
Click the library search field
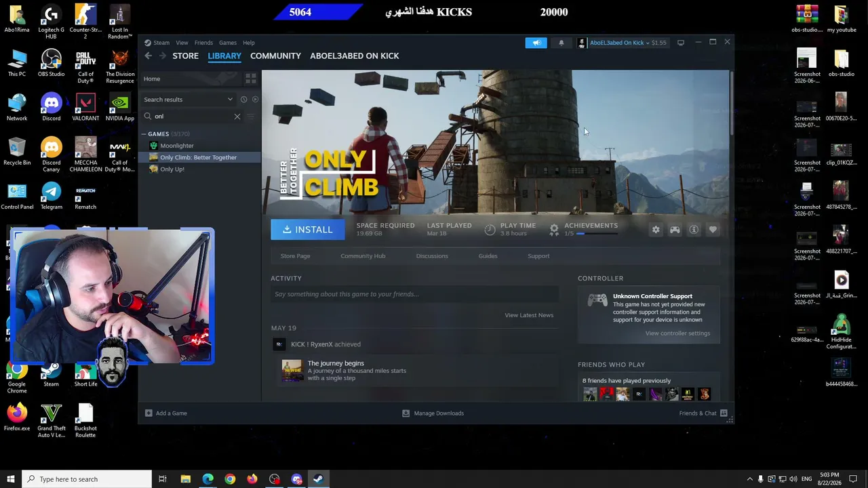(x=192, y=117)
